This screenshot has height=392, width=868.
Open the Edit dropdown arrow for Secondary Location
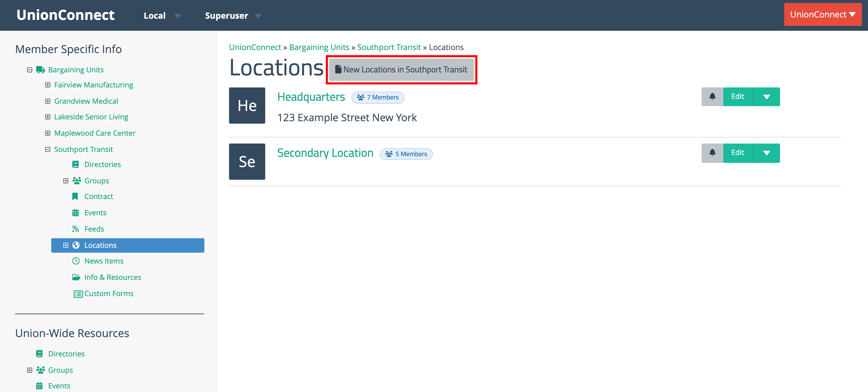pyautogui.click(x=766, y=153)
